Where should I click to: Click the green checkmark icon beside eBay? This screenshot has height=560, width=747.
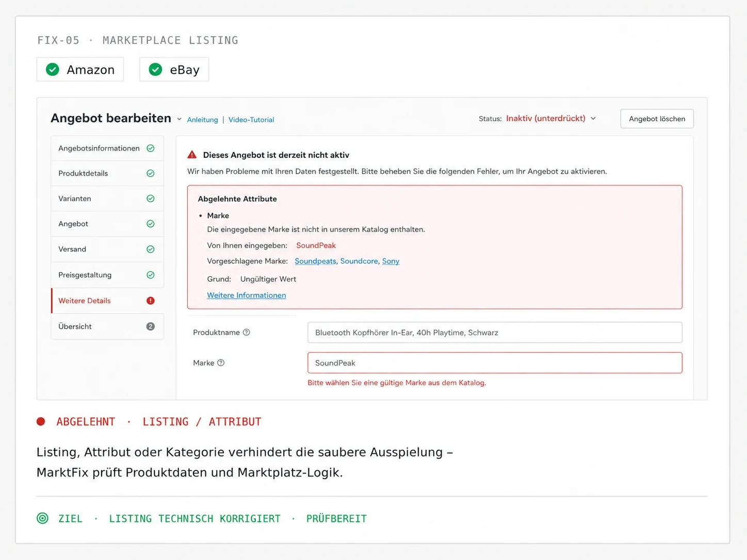click(155, 69)
